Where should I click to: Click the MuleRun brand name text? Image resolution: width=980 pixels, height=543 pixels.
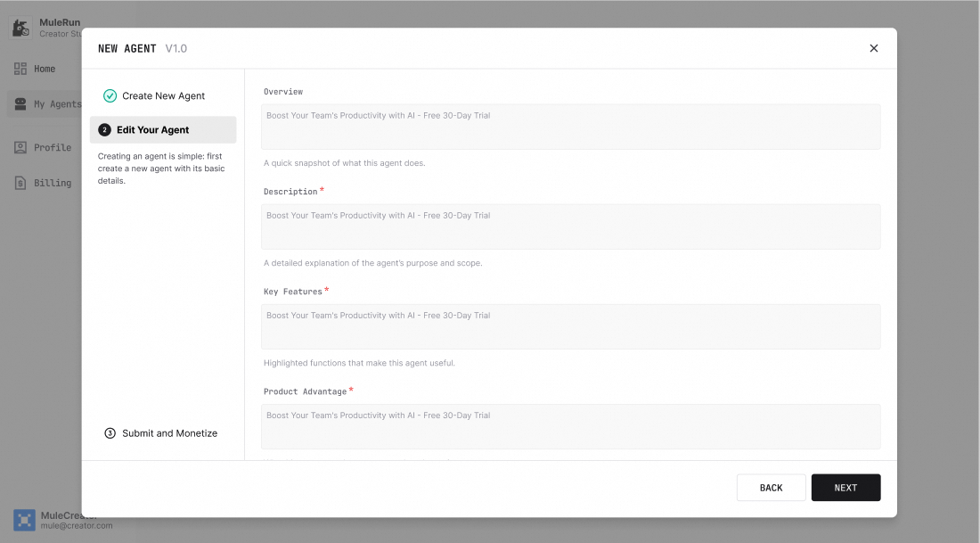60,22
